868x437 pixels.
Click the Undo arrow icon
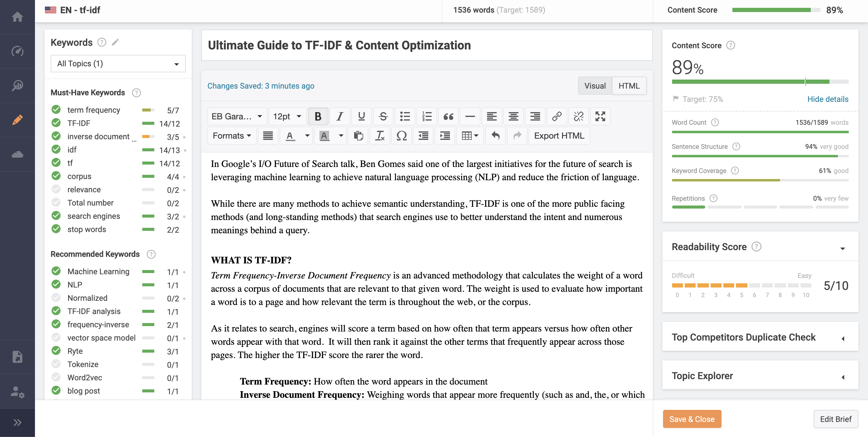(495, 136)
